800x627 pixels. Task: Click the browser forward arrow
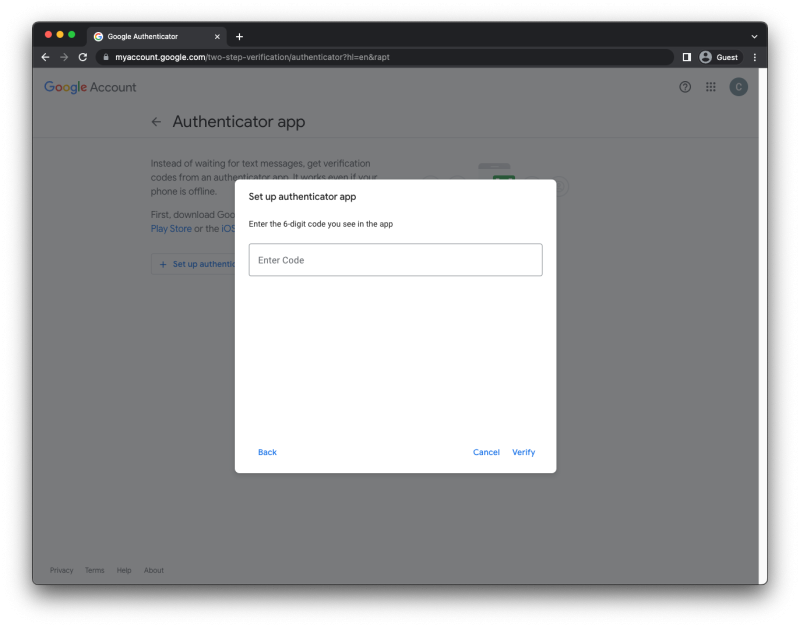pyautogui.click(x=63, y=57)
